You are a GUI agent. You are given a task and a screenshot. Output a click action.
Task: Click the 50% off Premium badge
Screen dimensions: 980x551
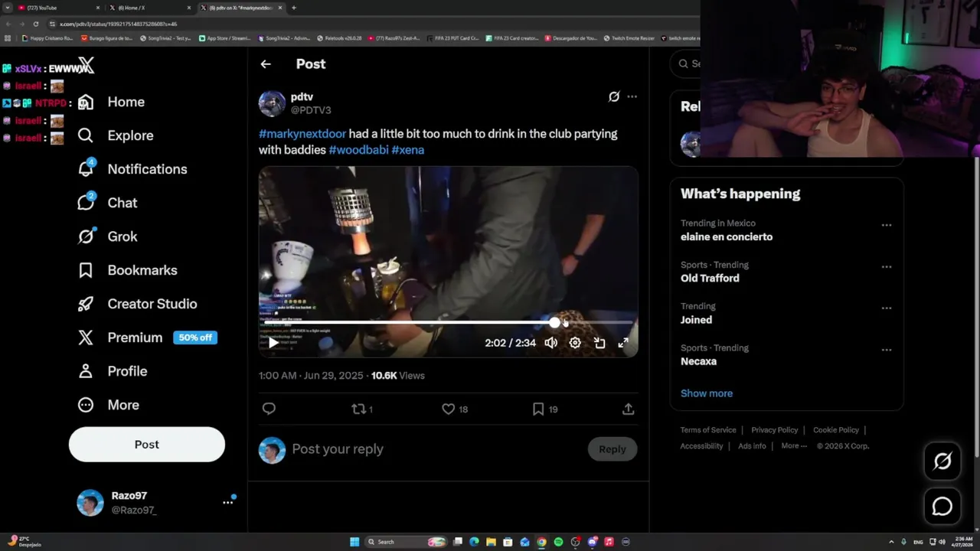[195, 337]
